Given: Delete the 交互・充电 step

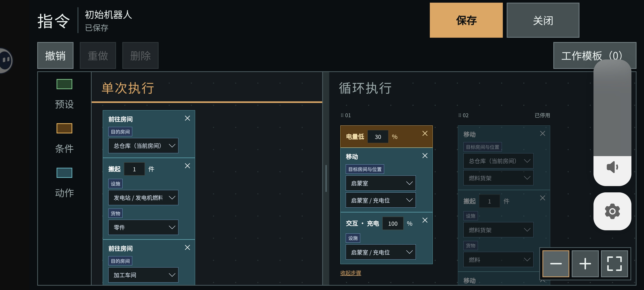Looking at the screenshot, I should (x=425, y=220).
